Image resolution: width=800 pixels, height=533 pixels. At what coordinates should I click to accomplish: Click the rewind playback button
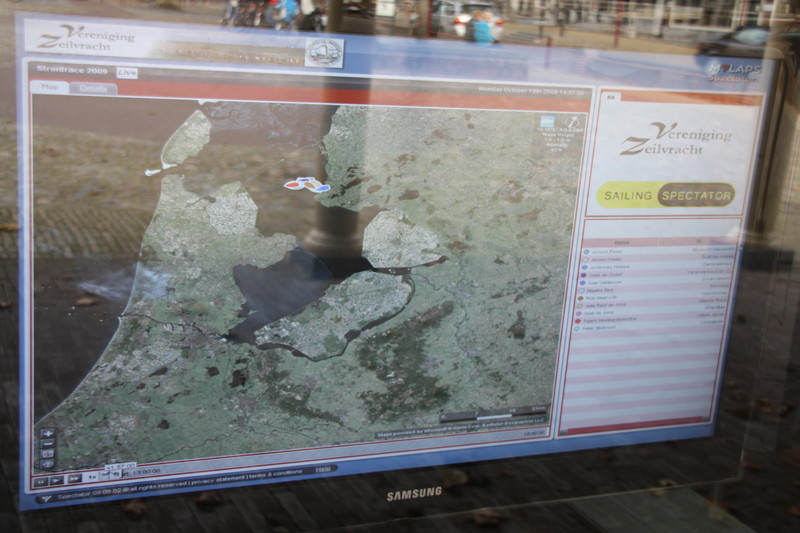click(x=41, y=481)
